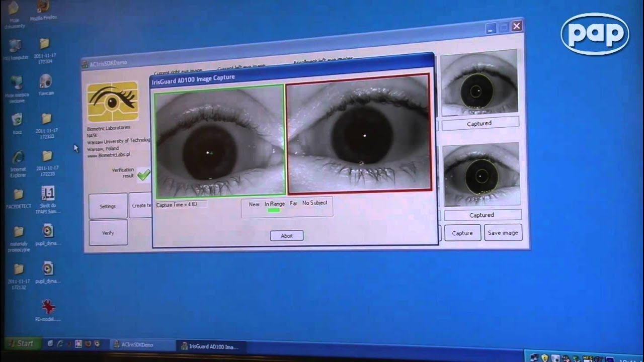Click the IrisGuard AD100 Image Capture title bar

pyautogui.click(x=293, y=71)
